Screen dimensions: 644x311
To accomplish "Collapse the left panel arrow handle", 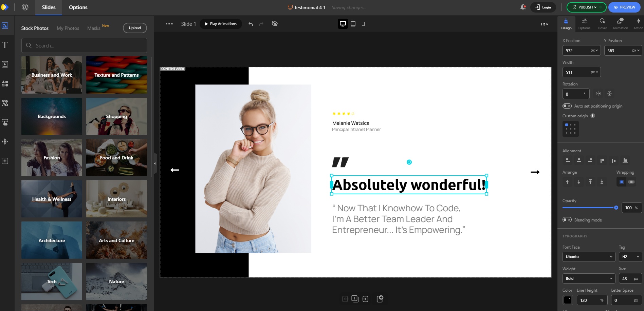I will pos(155,163).
